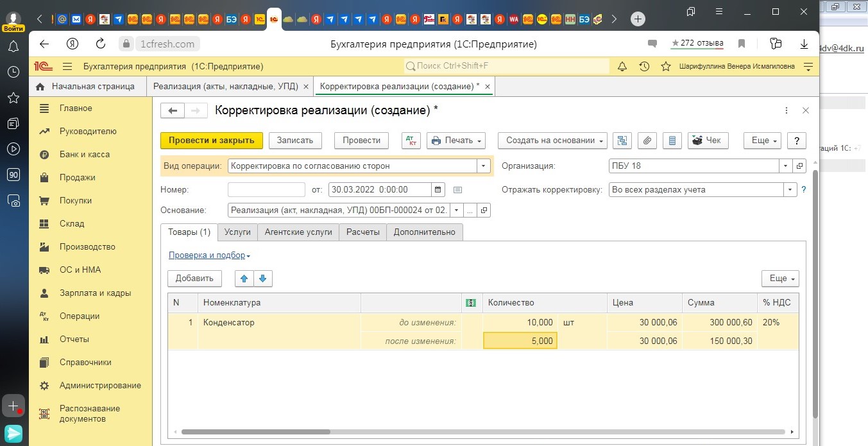Open attached files paperclip icon

click(x=647, y=141)
